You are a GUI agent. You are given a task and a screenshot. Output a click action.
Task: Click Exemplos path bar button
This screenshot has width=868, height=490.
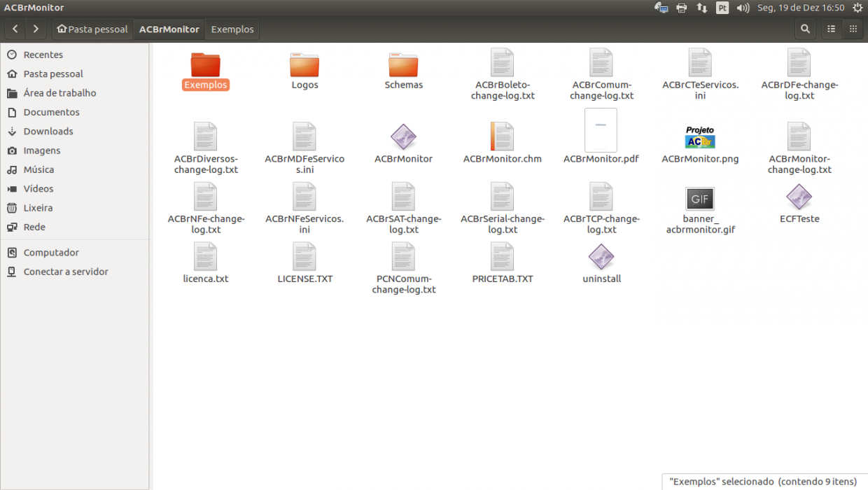(x=232, y=29)
